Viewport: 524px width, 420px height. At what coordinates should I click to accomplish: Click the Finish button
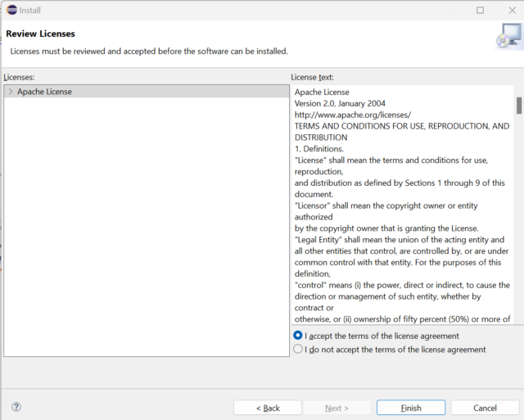point(411,408)
